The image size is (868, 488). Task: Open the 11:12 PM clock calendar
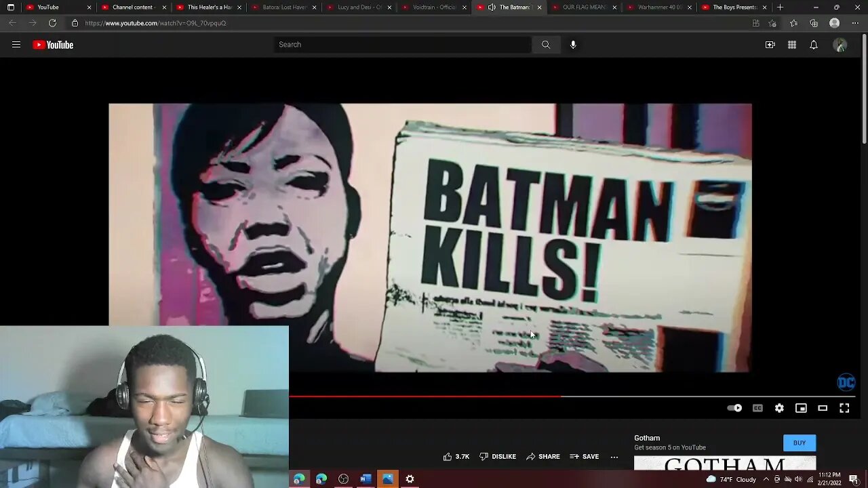830,479
